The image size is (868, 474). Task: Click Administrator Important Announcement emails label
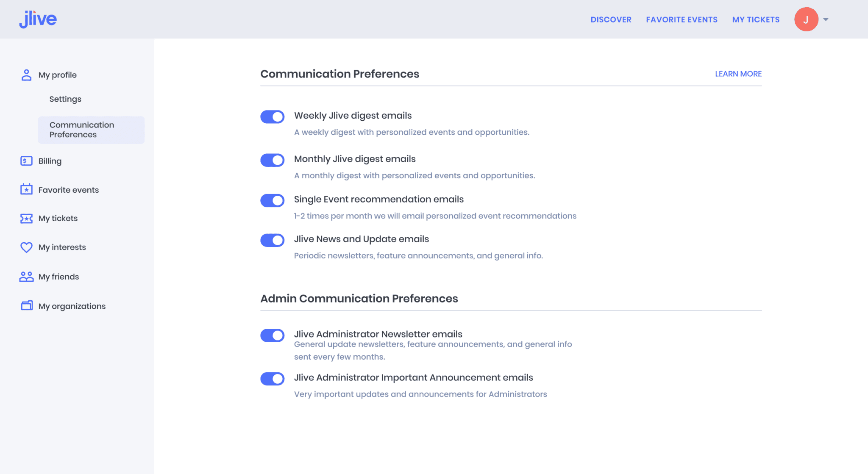click(414, 377)
